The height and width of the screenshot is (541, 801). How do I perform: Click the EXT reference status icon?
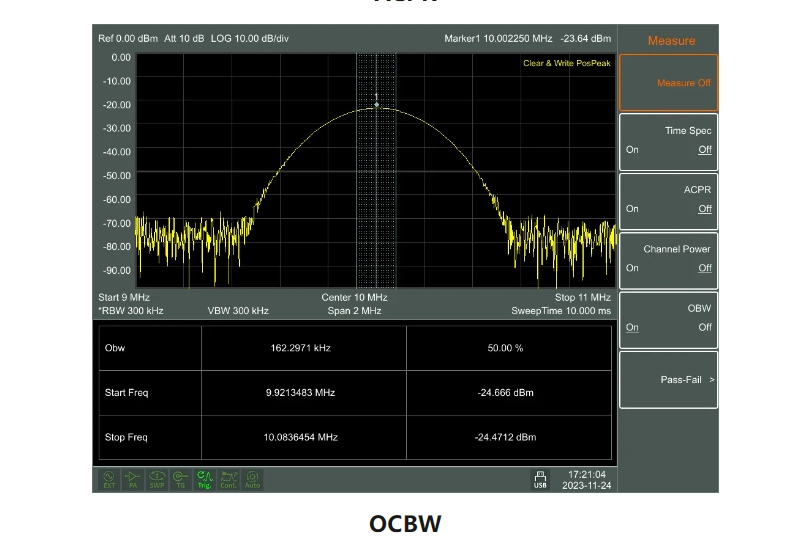click(x=109, y=479)
